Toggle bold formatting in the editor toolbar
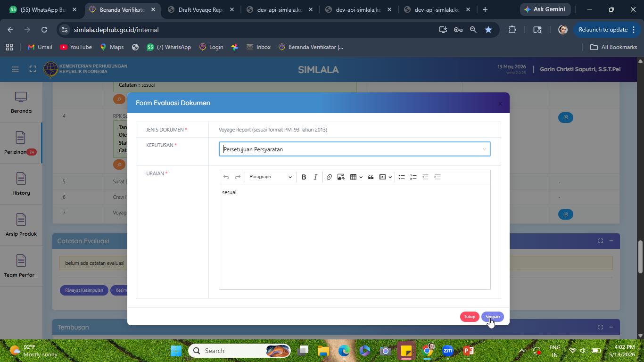Screen dimensions: 644x362 click(304, 177)
